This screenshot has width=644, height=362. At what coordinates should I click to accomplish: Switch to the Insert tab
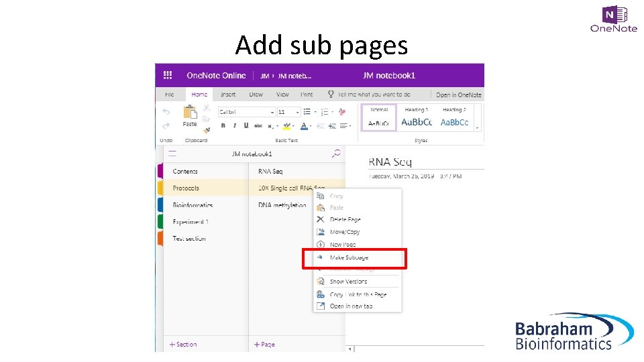(x=228, y=95)
